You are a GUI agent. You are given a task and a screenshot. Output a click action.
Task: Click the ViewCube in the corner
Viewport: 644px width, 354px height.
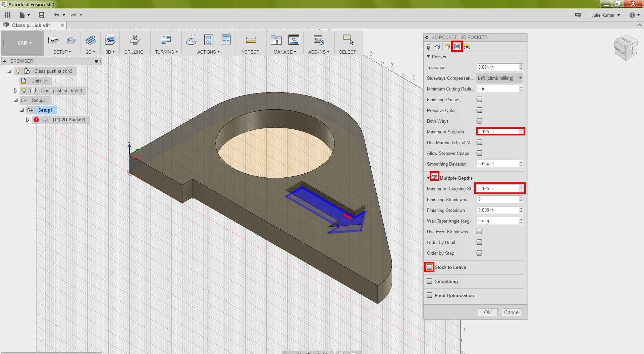coord(625,48)
